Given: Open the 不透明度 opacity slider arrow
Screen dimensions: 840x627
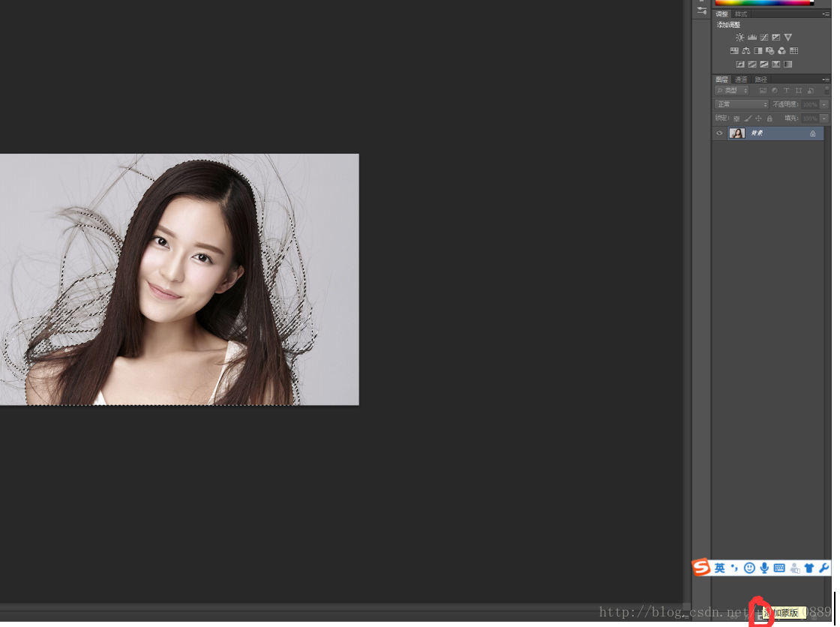Looking at the screenshot, I should 824,104.
